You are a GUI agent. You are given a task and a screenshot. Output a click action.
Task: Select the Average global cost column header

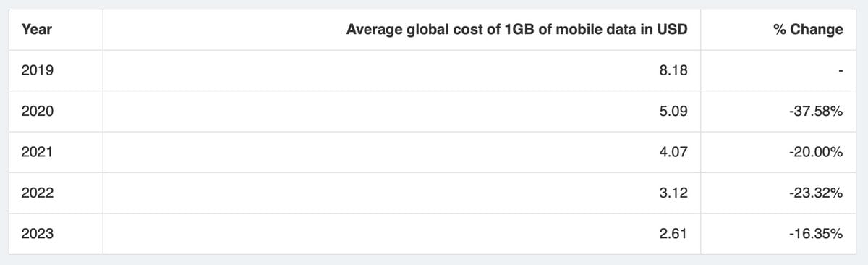pyautogui.click(x=516, y=30)
